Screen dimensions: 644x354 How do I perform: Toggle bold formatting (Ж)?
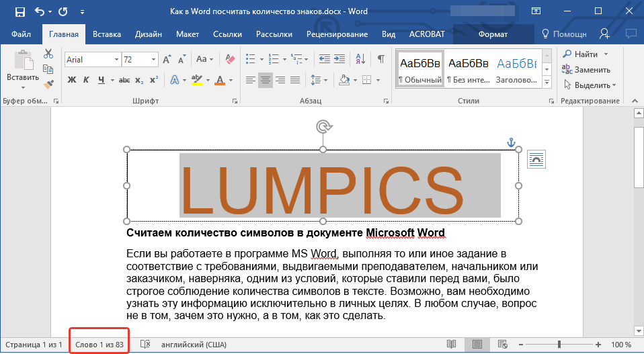tap(71, 81)
